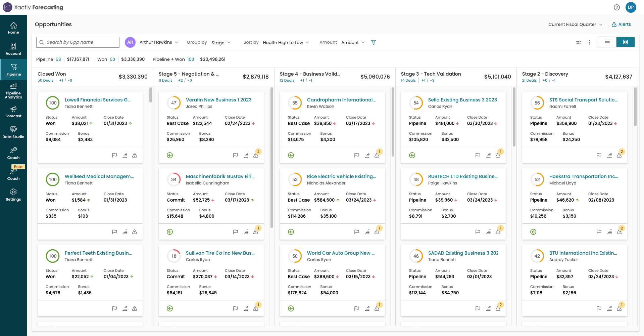Open Data Studio from the sidebar
This screenshot has width=644, height=336.
(13, 131)
